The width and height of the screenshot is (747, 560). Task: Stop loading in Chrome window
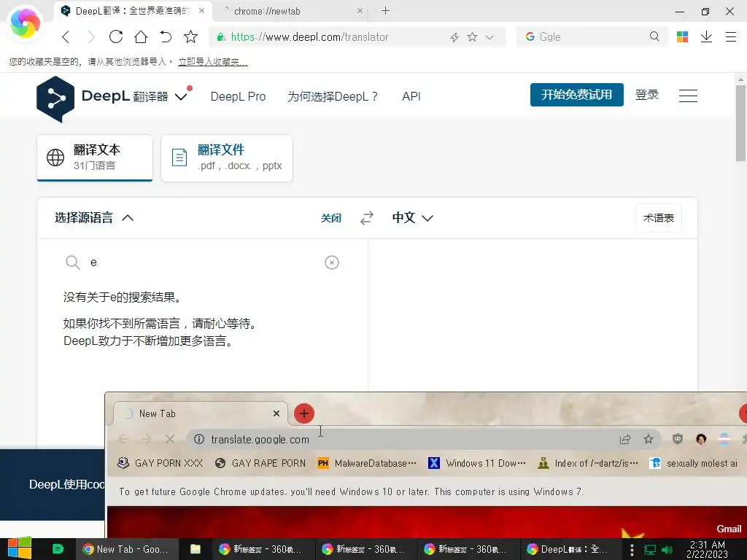pyautogui.click(x=169, y=439)
